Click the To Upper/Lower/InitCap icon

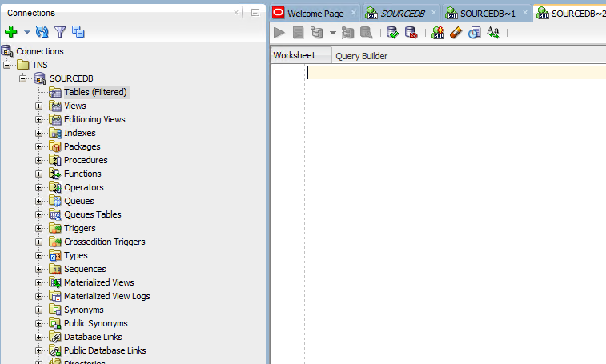[493, 33]
